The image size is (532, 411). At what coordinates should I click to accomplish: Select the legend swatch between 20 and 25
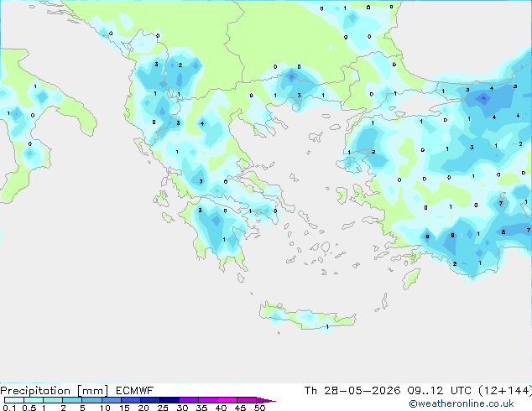[149, 400]
